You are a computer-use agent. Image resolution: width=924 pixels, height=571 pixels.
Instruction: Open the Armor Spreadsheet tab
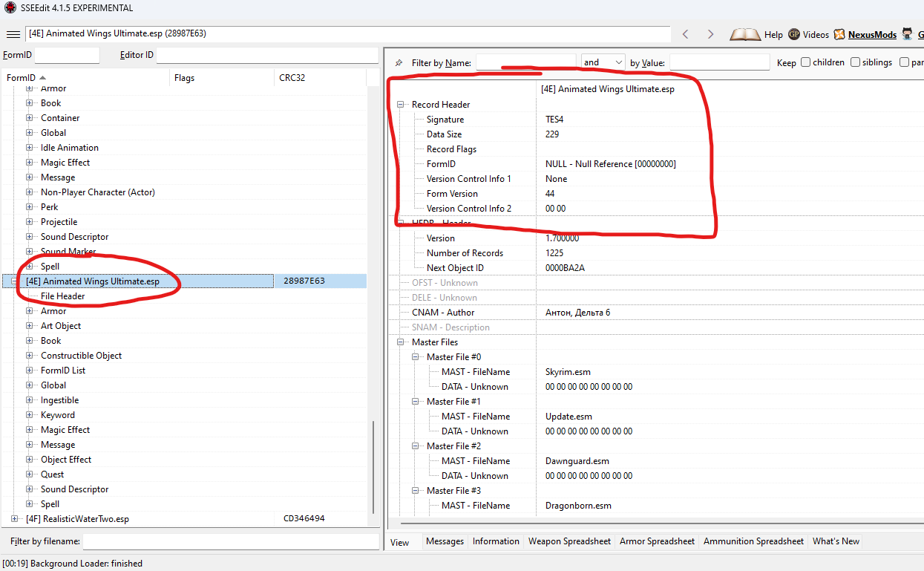pyautogui.click(x=657, y=541)
